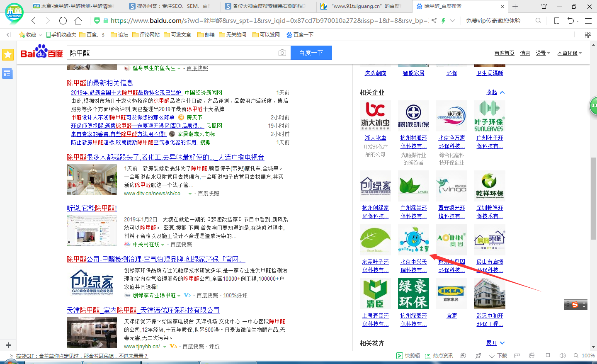Open the new tab plus button
The image size is (597, 364).
515,6
